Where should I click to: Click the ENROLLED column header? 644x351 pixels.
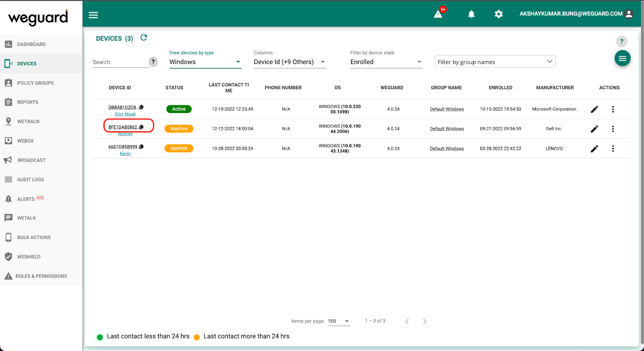(x=501, y=88)
